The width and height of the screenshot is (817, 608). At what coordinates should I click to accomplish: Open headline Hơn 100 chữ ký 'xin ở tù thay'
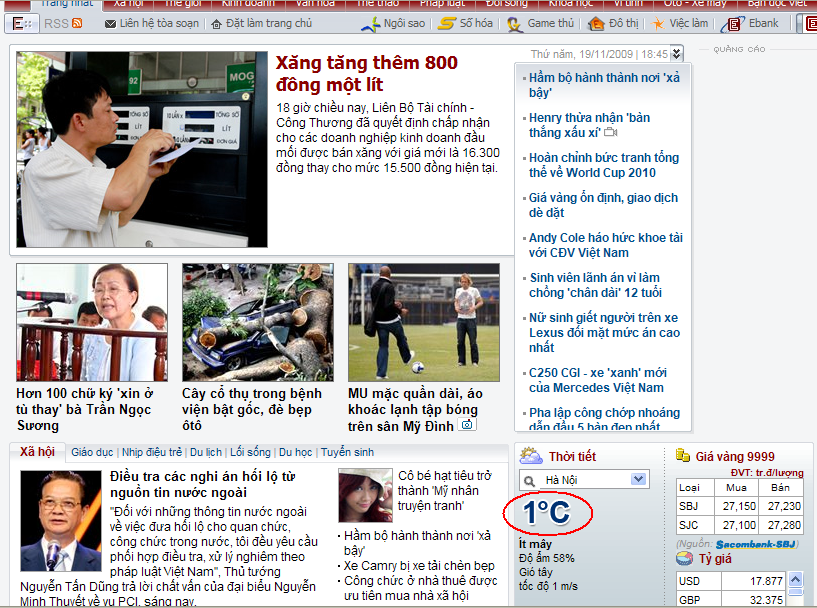pos(84,410)
